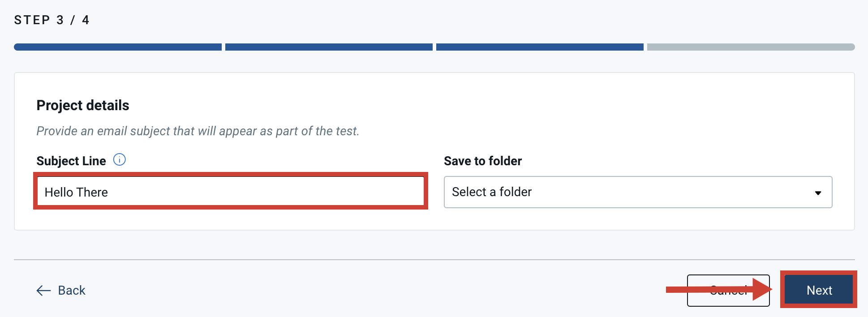Viewport: 868px width, 317px height.
Task: Click the Project details heading
Action: pyautogui.click(x=82, y=105)
